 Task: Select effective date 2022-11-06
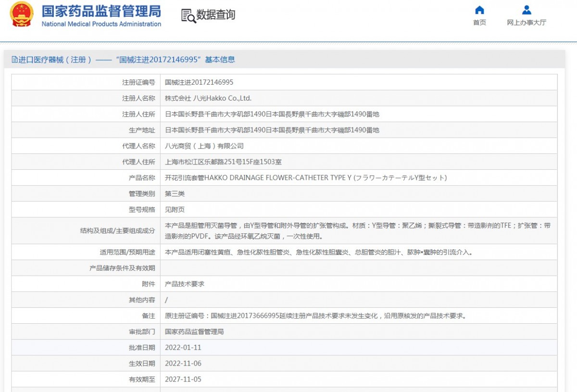coord(183,363)
